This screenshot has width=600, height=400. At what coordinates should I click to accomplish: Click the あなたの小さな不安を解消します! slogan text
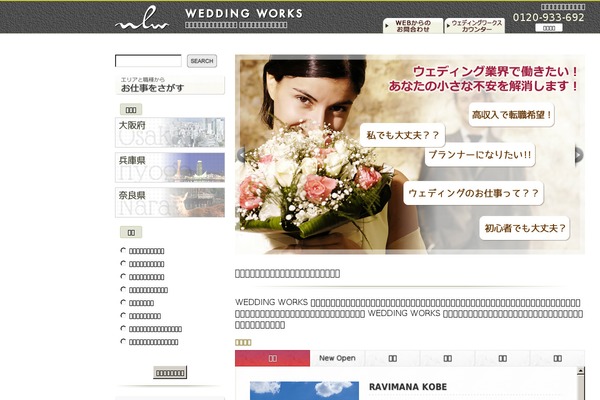483,86
